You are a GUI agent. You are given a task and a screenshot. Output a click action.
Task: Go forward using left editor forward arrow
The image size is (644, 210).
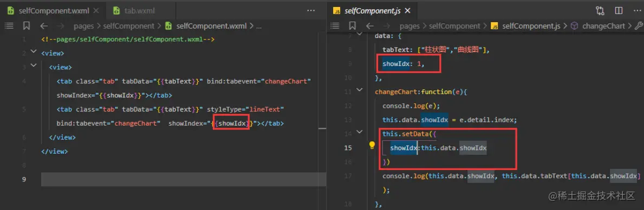click(x=60, y=26)
